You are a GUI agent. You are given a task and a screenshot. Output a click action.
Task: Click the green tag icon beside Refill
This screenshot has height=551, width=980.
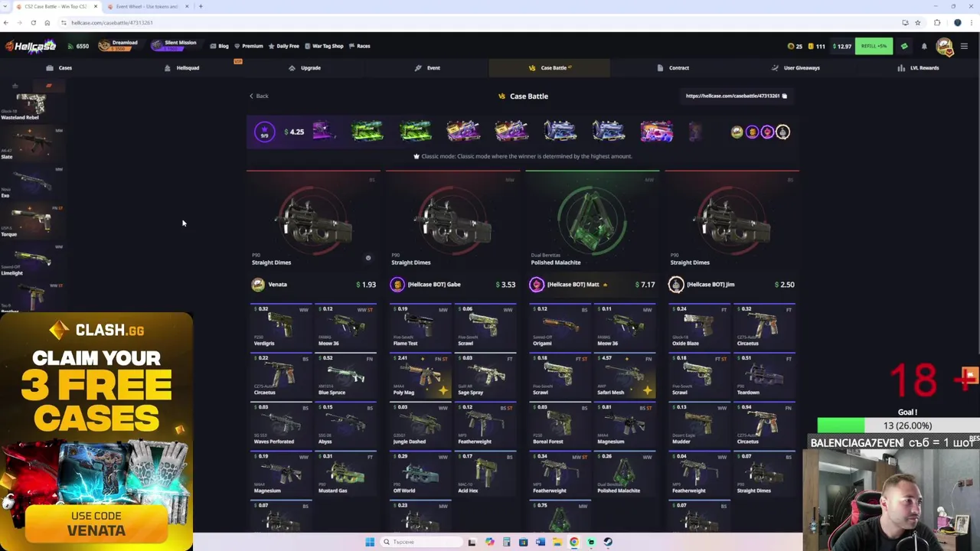(x=904, y=46)
